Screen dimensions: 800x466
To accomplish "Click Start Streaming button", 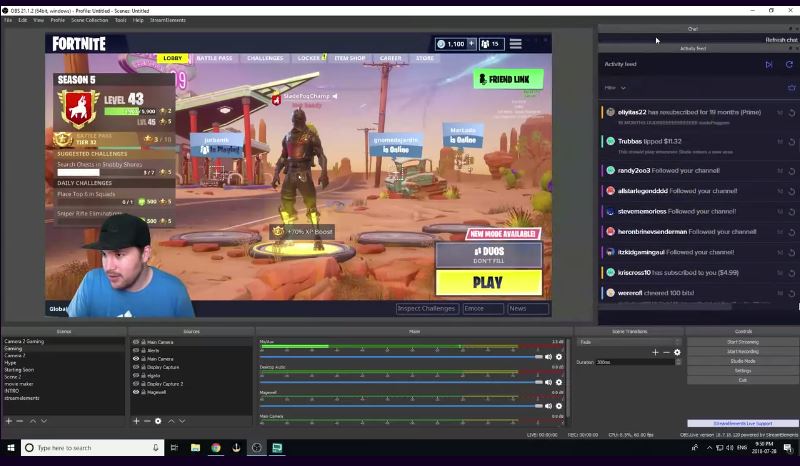I will 743,342.
